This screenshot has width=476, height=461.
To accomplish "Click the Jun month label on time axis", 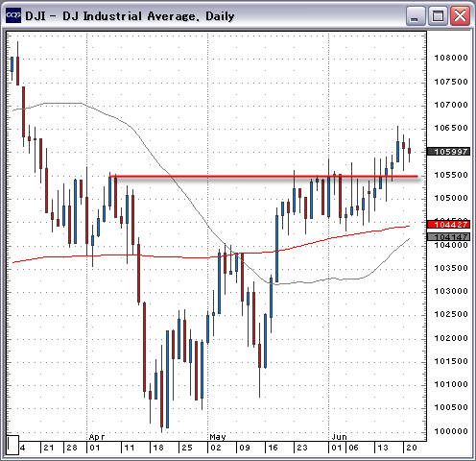I will point(339,437).
